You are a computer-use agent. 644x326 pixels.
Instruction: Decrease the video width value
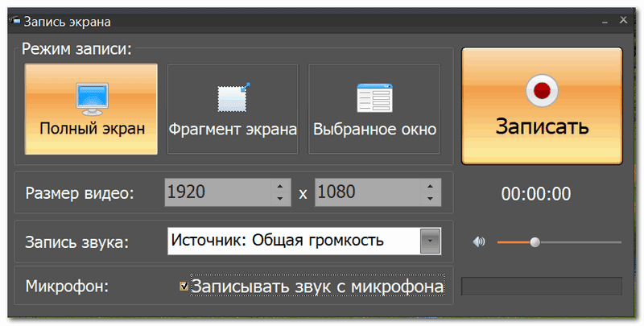click(x=280, y=199)
